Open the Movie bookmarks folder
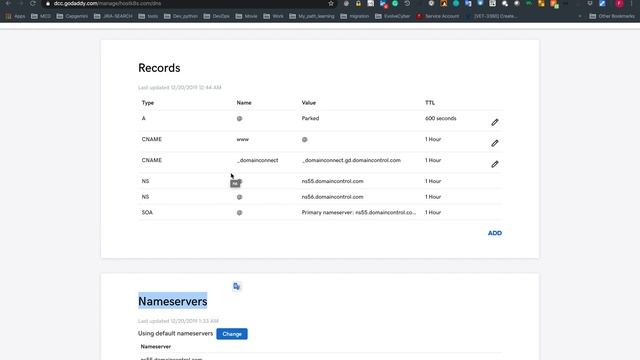The height and width of the screenshot is (360, 640). (x=247, y=16)
